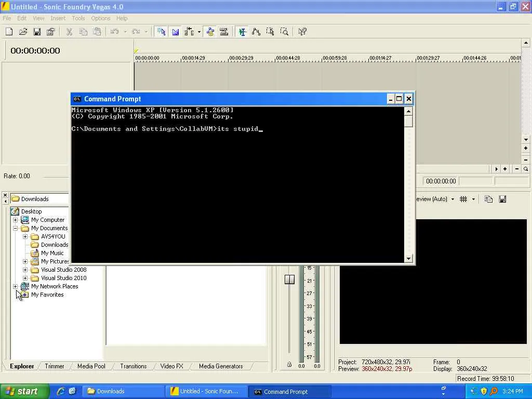Viewport: 532px width, 399px height.
Task: Open Redo history dropdown arrow
Action: [x=146, y=32]
